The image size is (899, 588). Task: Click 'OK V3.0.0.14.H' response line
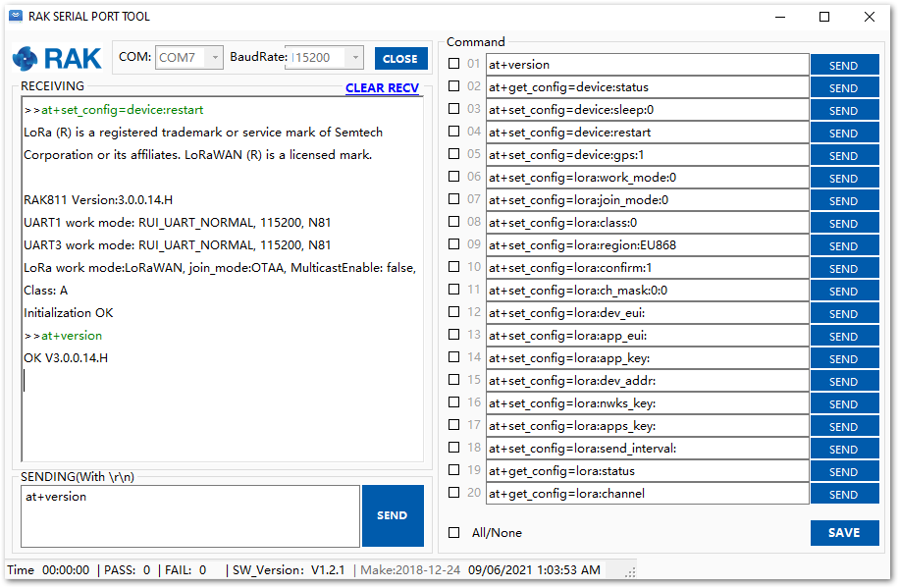tap(66, 358)
